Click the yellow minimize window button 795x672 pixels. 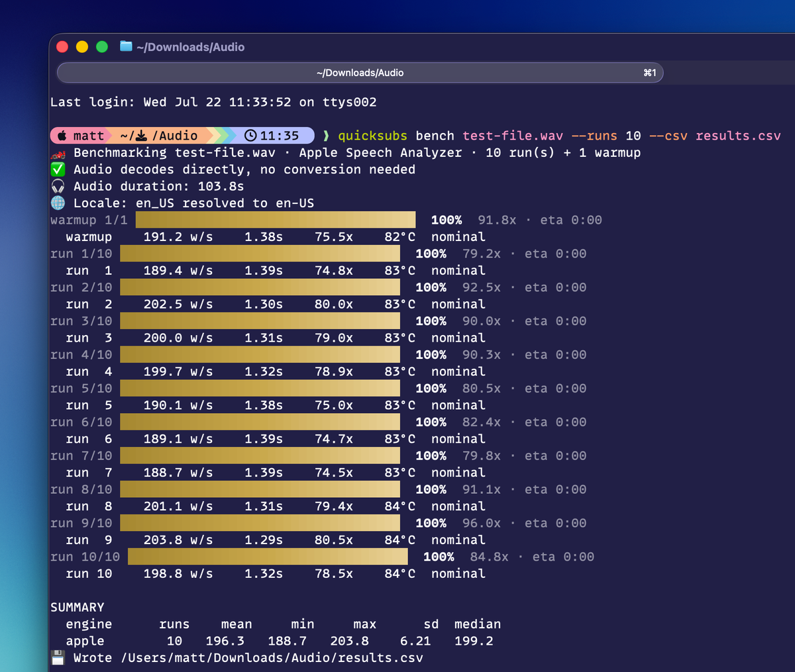point(82,46)
